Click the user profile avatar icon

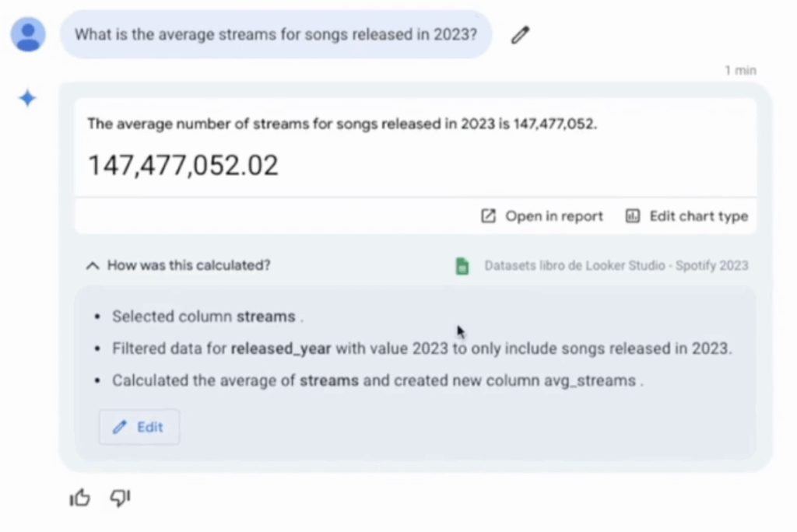(x=28, y=35)
